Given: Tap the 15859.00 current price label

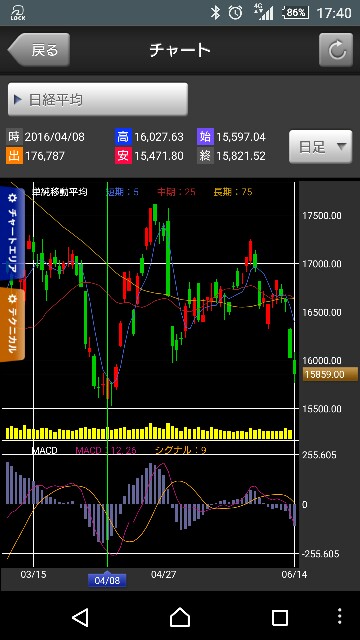Looking at the screenshot, I should pyautogui.click(x=330, y=374).
